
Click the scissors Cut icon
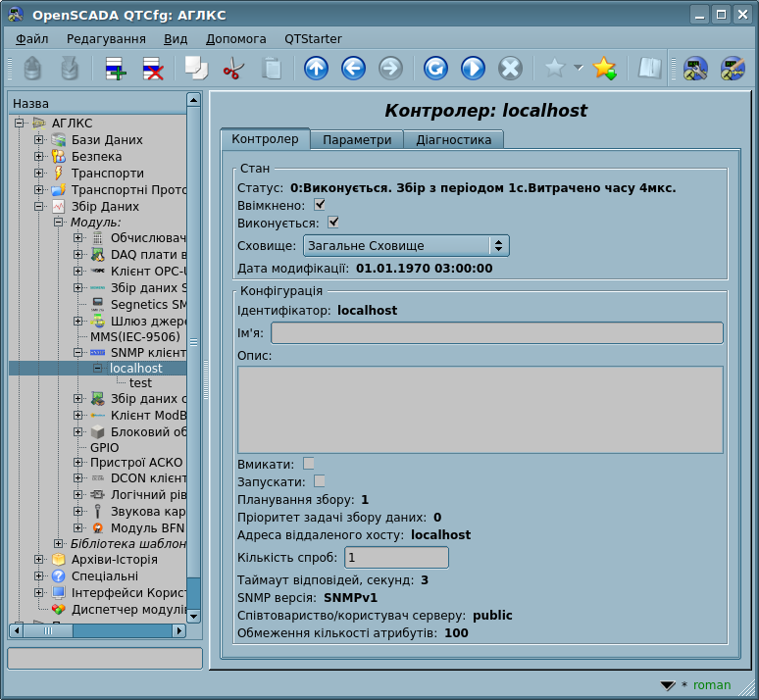click(x=233, y=69)
